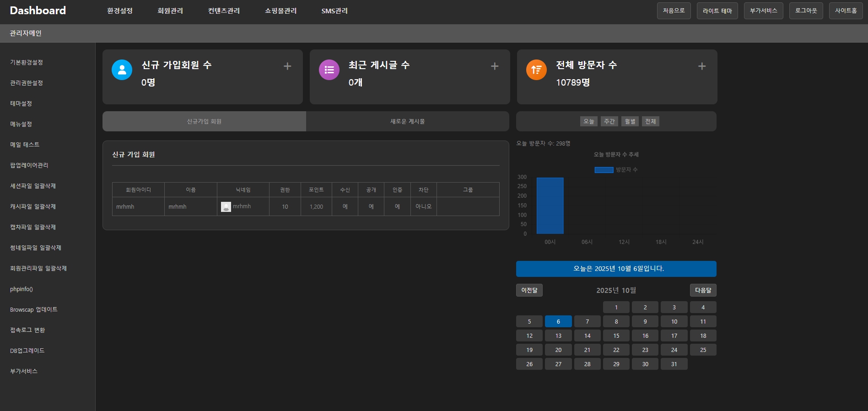The width and height of the screenshot is (868, 411).
Task: Open the 쇼핑몰관리 top menu
Action: coord(280,11)
